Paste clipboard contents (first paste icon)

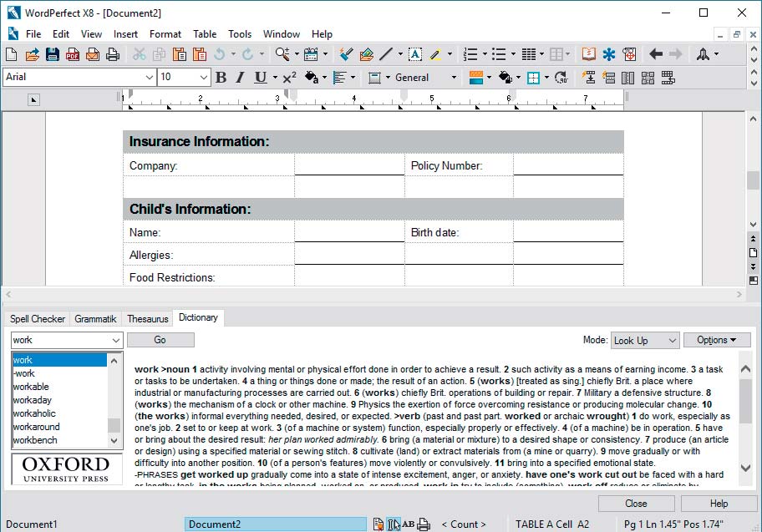tap(180, 54)
